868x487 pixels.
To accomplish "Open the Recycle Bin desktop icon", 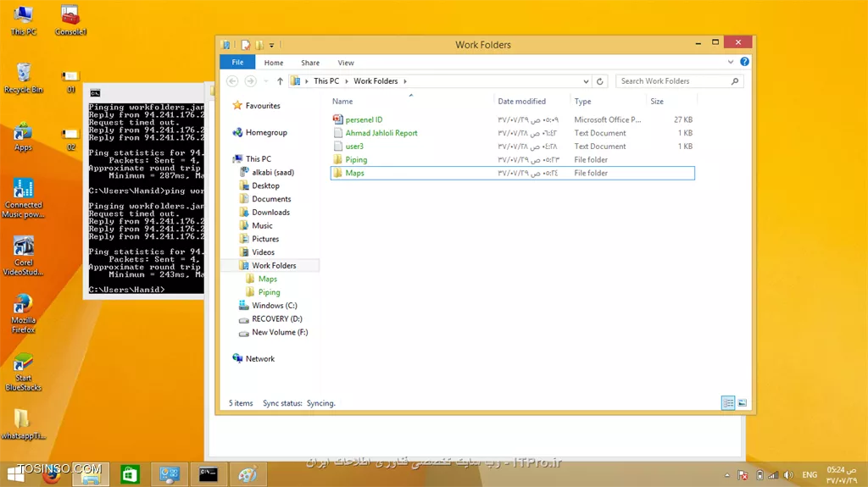I will (23, 78).
